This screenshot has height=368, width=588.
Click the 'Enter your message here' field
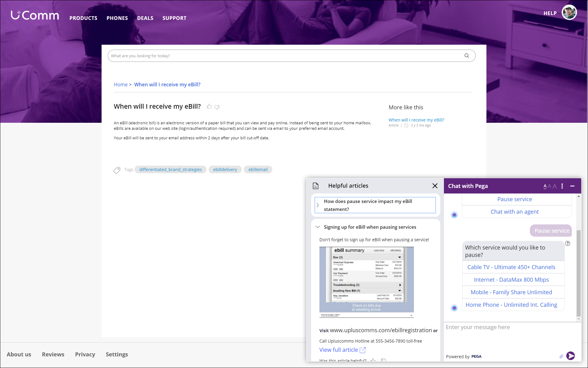(x=502, y=327)
